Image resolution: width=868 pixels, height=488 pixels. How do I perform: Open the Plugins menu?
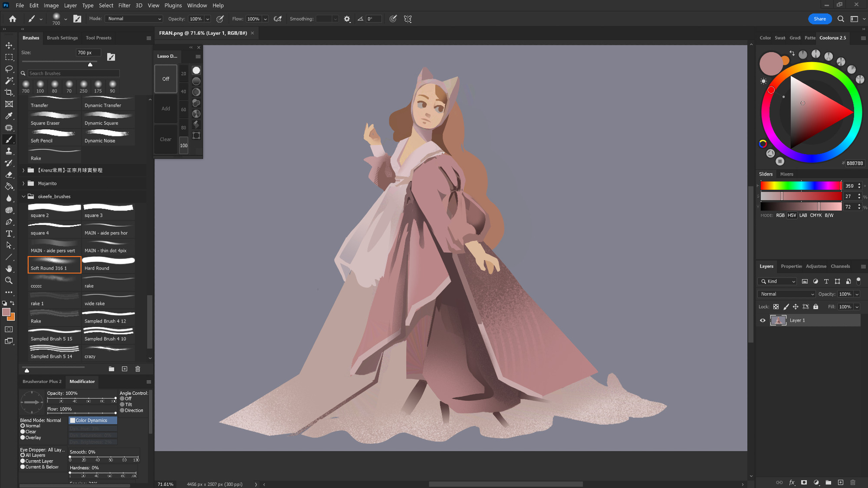click(173, 5)
